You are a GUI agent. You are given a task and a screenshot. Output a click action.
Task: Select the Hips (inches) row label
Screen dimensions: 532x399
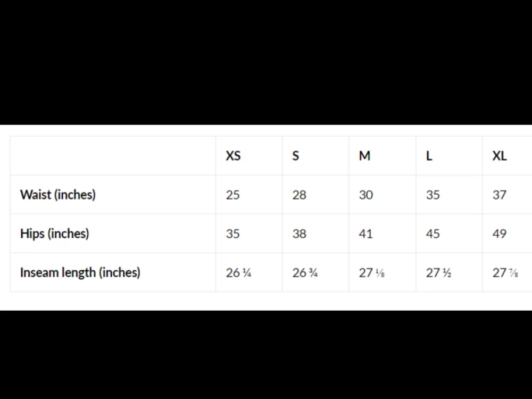click(54, 234)
